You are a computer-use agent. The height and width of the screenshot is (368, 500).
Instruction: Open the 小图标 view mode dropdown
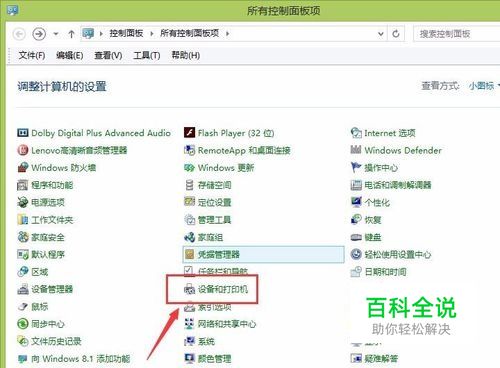[484, 86]
